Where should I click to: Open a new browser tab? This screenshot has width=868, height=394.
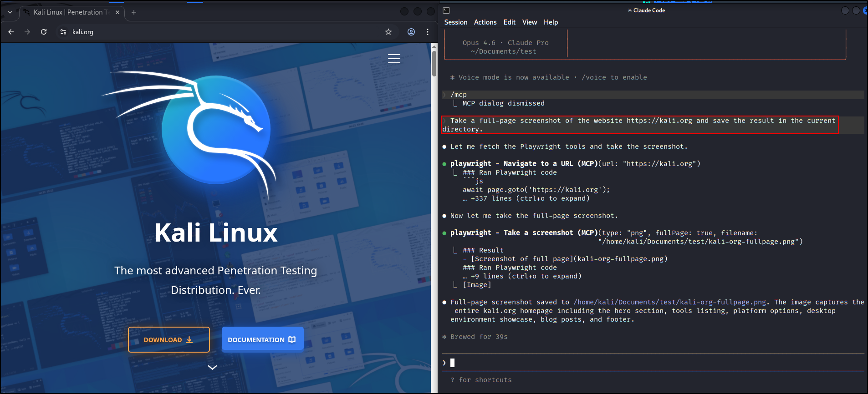[x=134, y=12]
